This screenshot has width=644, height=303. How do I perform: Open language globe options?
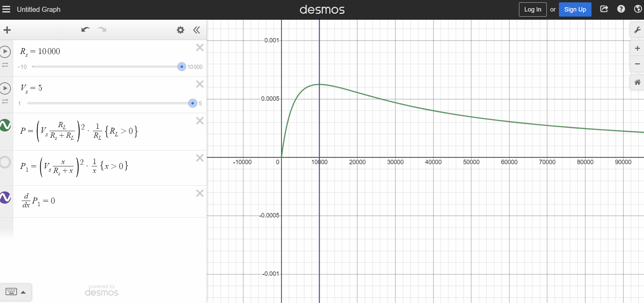click(638, 9)
